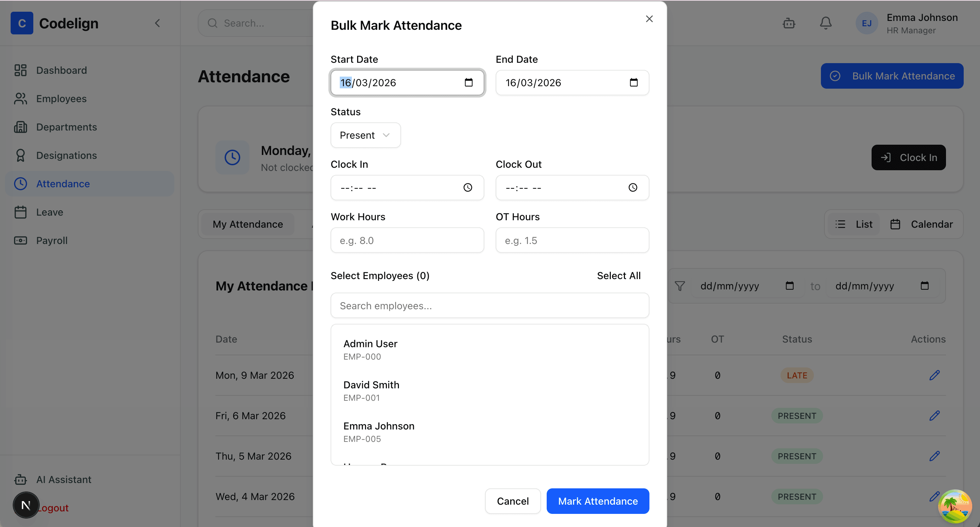Click the notification bell icon
This screenshot has width=980, height=527.
coord(825,23)
